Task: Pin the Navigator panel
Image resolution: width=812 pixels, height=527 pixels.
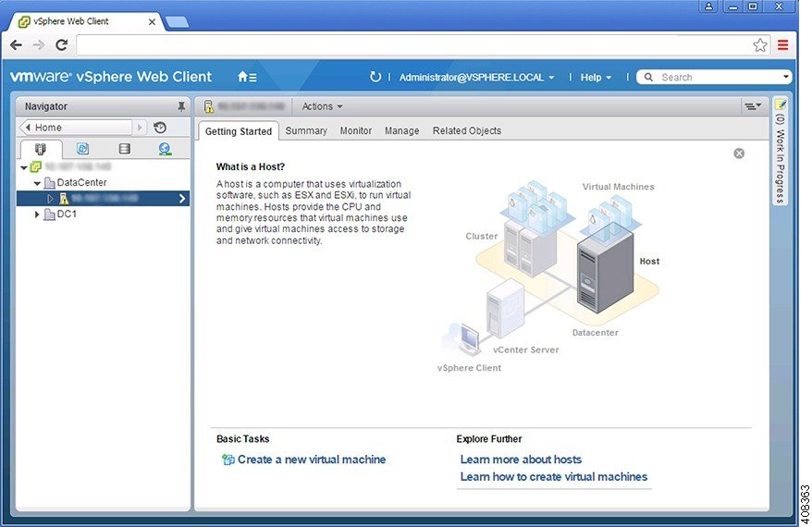Action: [x=181, y=106]
